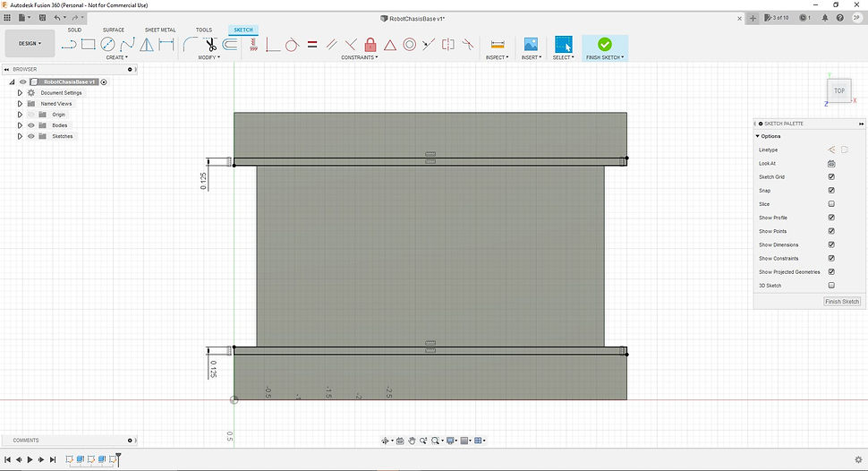Apply the Concentric constraint
The height and width of the screenshot is (471, 868).
[x=409, y=45]
